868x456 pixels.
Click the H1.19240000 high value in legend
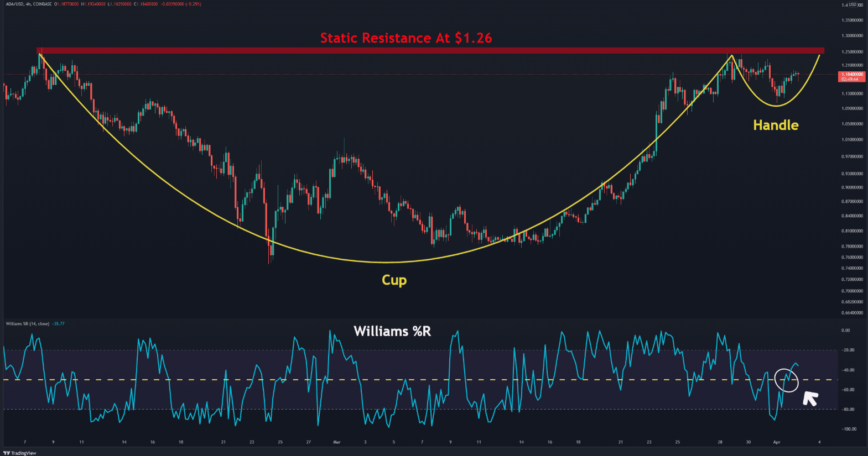(92, 4)
